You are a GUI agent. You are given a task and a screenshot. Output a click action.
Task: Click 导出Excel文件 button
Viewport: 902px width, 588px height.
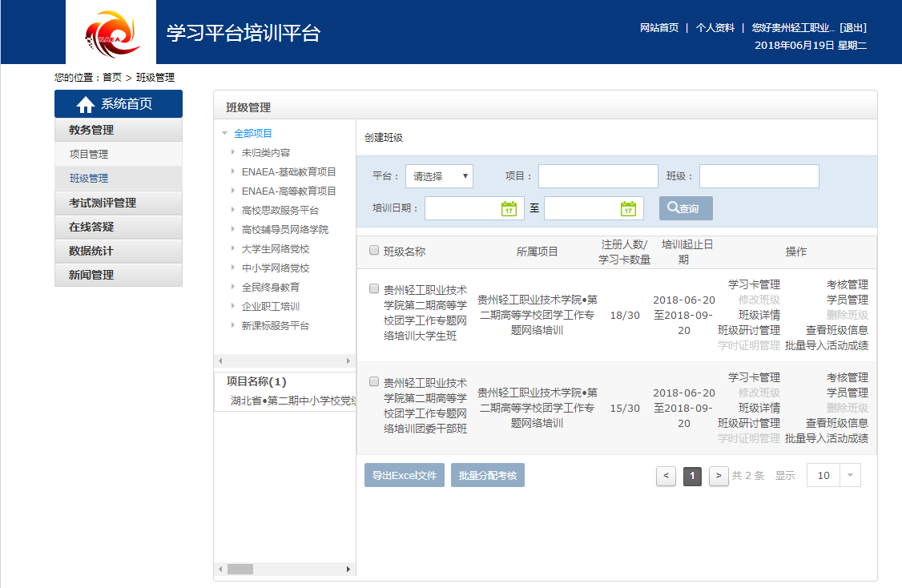pyautogui.click(x=405, y=475)
